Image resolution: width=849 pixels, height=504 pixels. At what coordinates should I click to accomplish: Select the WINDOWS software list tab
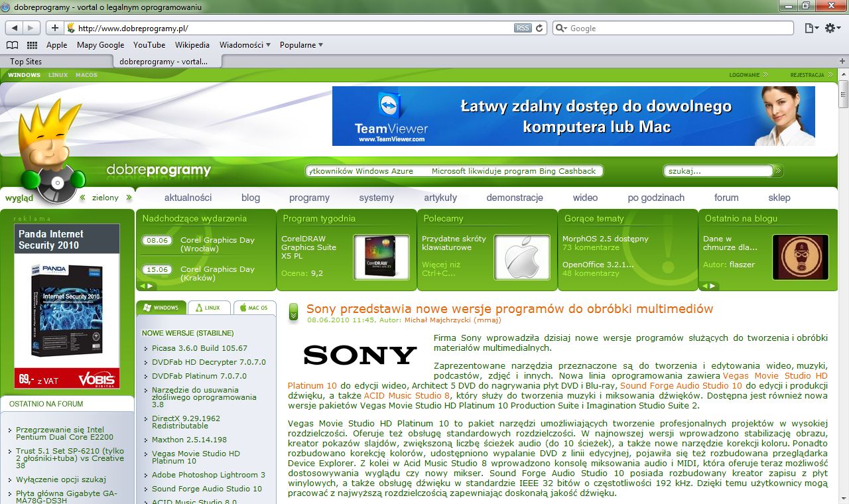click(x=161, y=308)
